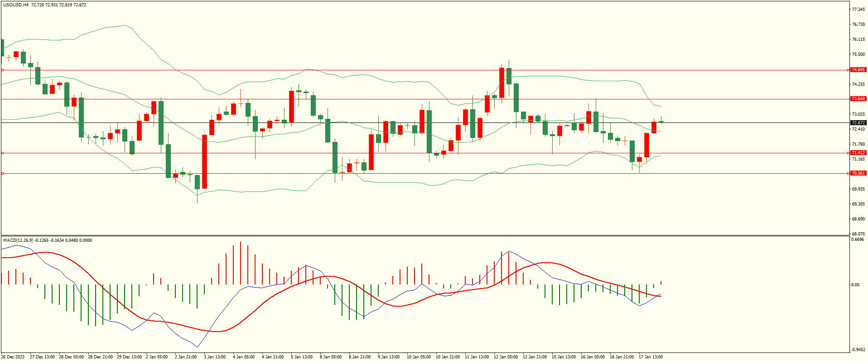Click the 0.00 level on MACD scale

tap(855, 285)
